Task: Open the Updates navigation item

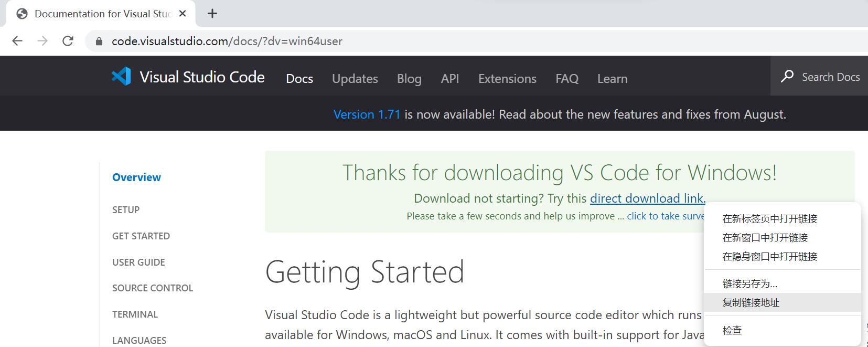Action: 355,79
